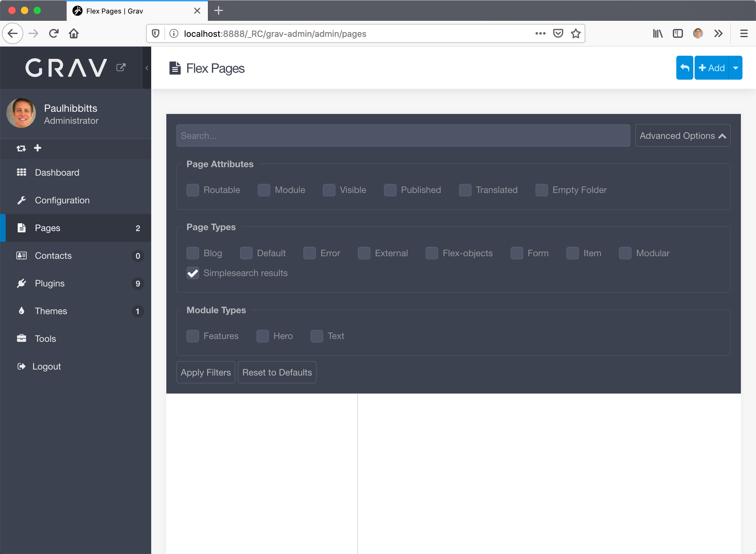Click the Apply Filters button
Viewport: 756px width, 554px height.
(x=206, y=372)
